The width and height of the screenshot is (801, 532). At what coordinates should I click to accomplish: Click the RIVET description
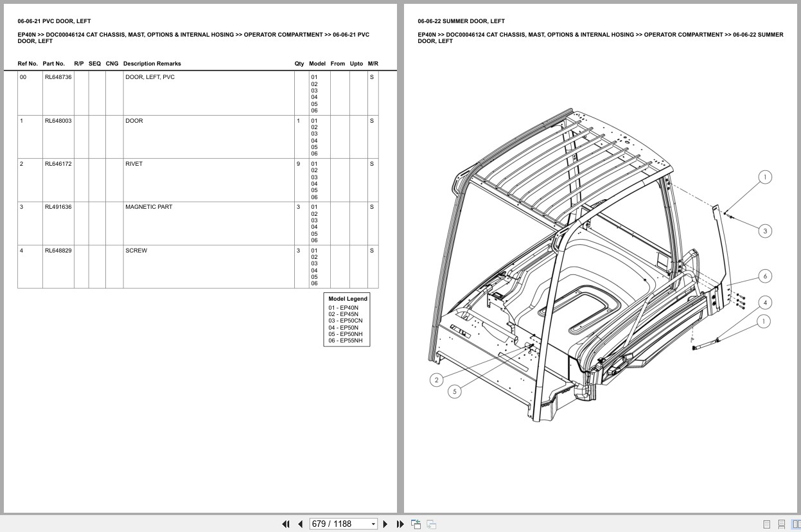134,164
